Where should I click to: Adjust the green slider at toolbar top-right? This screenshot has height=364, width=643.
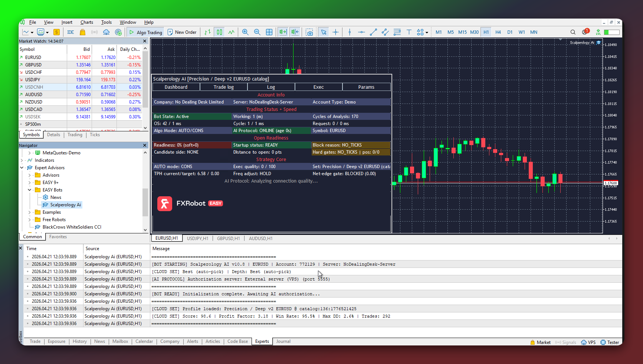[612, 32]
